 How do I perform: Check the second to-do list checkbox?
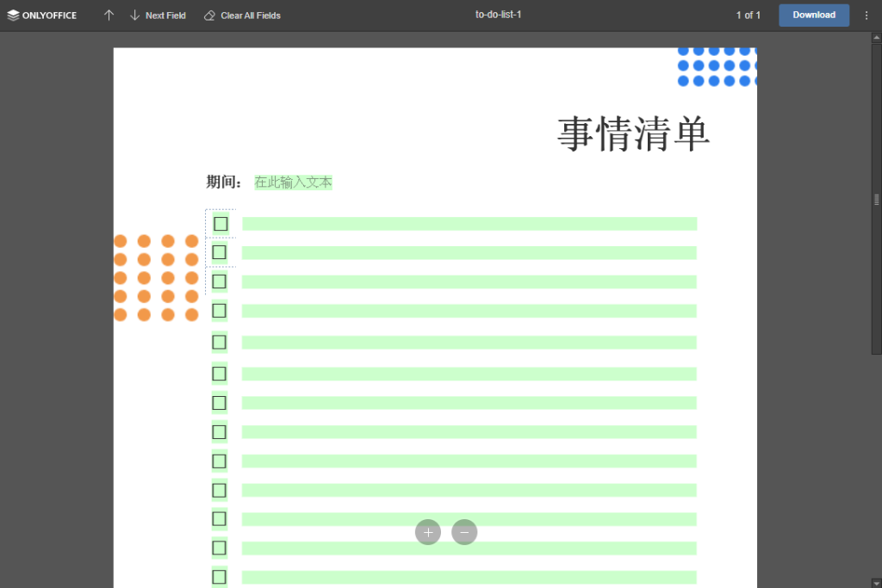220,251
